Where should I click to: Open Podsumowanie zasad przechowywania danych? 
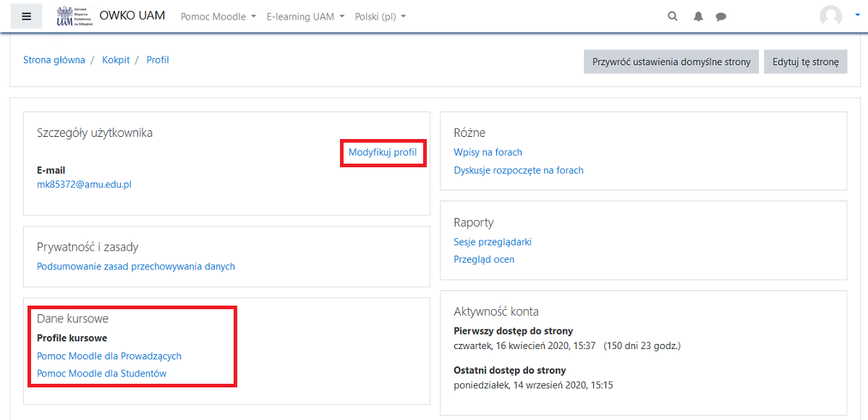point(136,266)
